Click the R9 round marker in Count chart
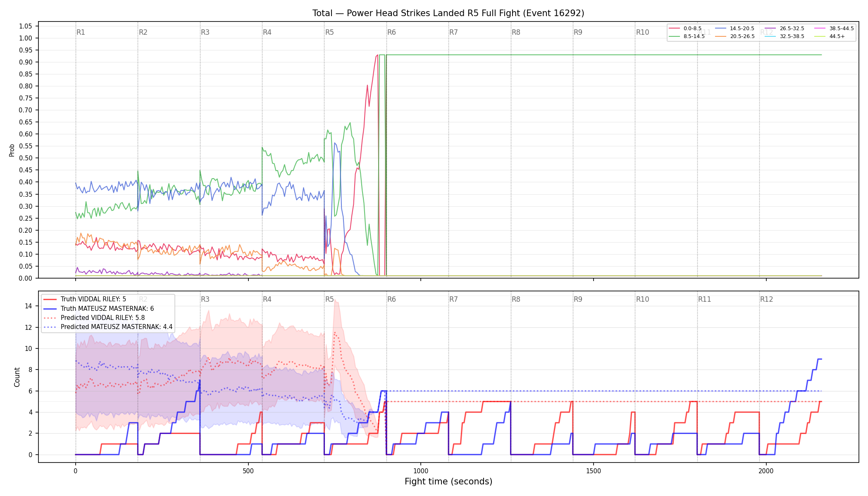 coord(578,299)
